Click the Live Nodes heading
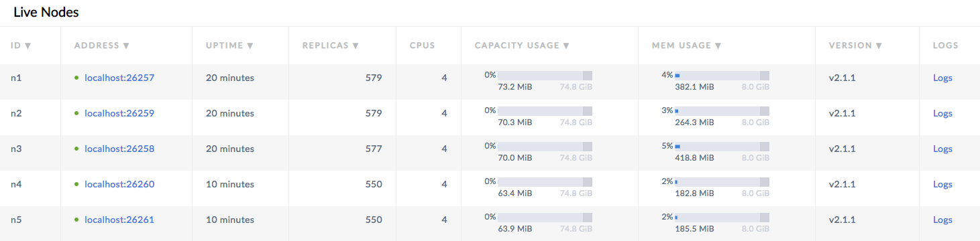Viewport: 980px width, 241px height. coord(46,12)
